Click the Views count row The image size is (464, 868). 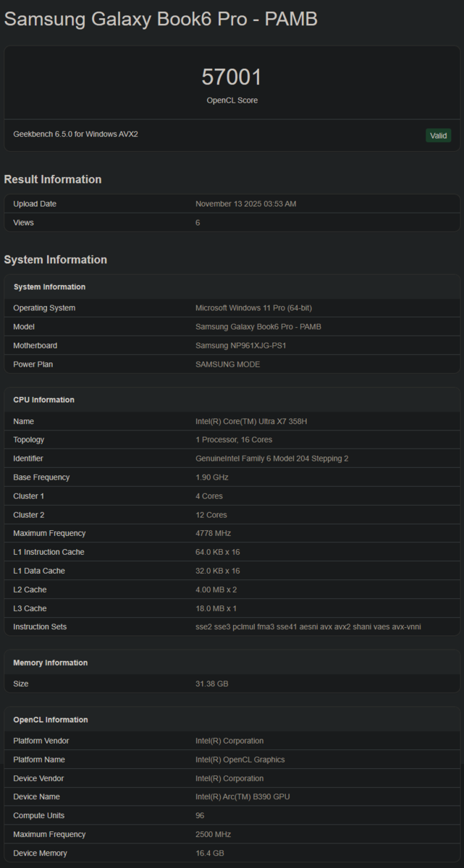232,223
